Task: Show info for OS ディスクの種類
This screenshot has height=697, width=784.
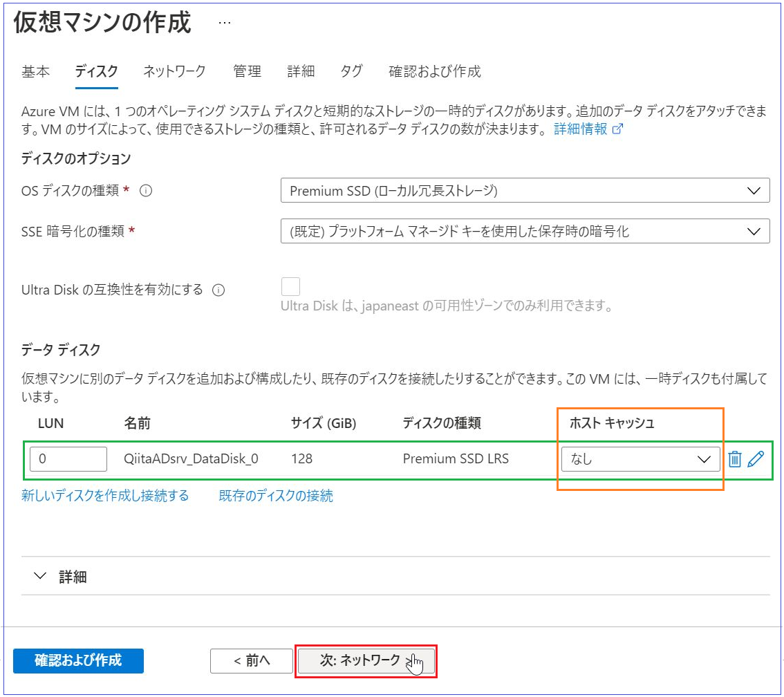Action: 146,191
